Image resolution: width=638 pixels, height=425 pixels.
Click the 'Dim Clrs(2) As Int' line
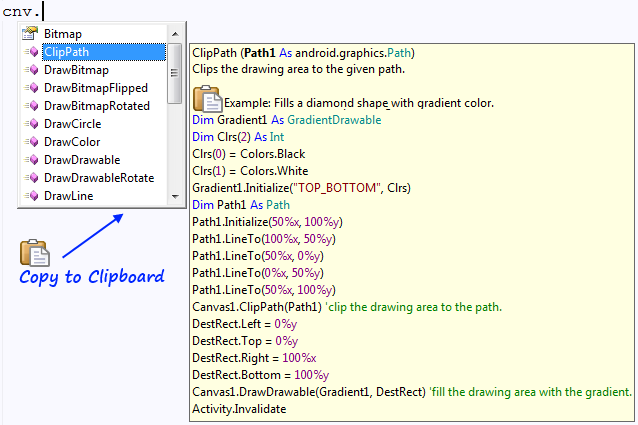click(238, 137)
